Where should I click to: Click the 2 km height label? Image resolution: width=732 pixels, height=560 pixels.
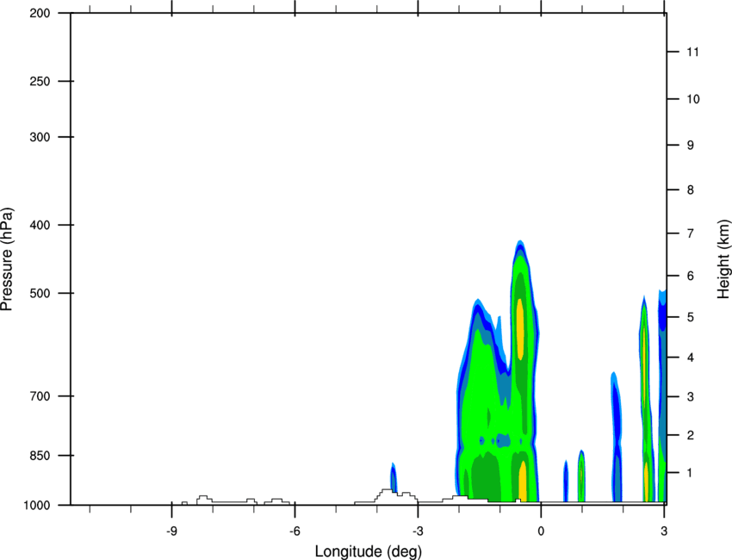[x=691, y=435]
